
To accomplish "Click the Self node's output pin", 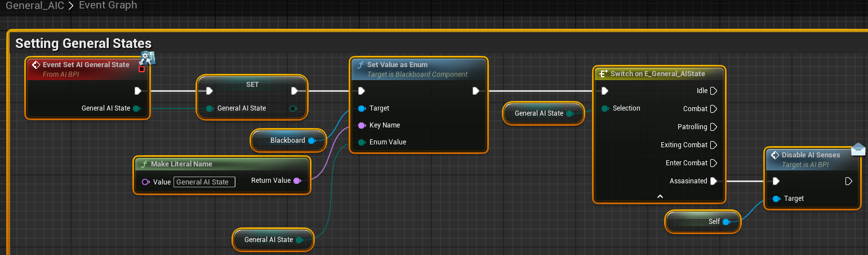I will [726, 222].
